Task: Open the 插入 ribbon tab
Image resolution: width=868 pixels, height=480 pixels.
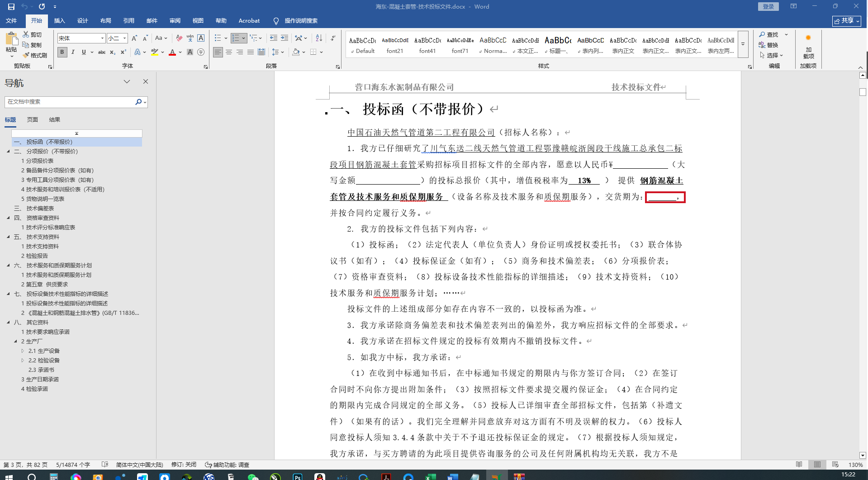Action: (59, 21)
